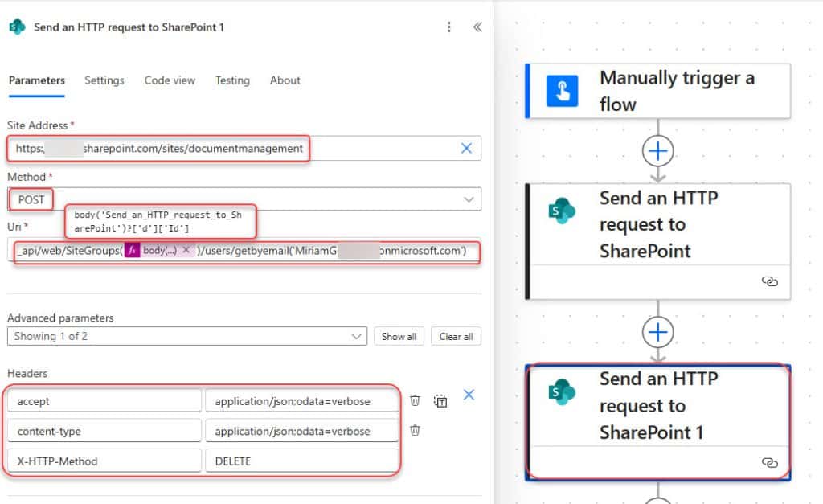Click chain icon on first HTTP request card
This screenshot has width=823, height=504.
pos(770,282)
